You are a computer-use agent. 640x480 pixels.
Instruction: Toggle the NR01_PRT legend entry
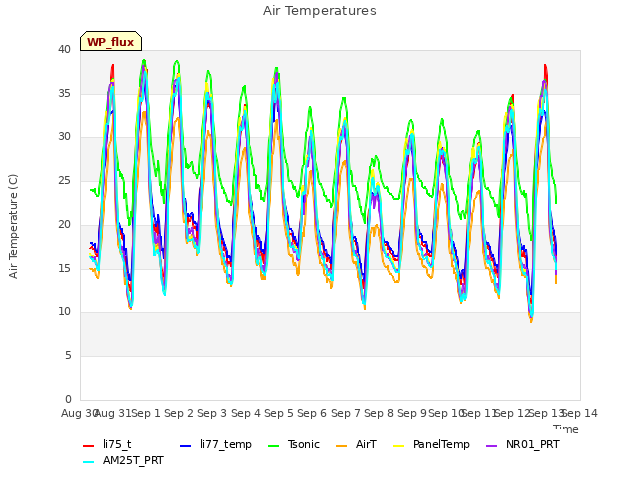(523, 444)
